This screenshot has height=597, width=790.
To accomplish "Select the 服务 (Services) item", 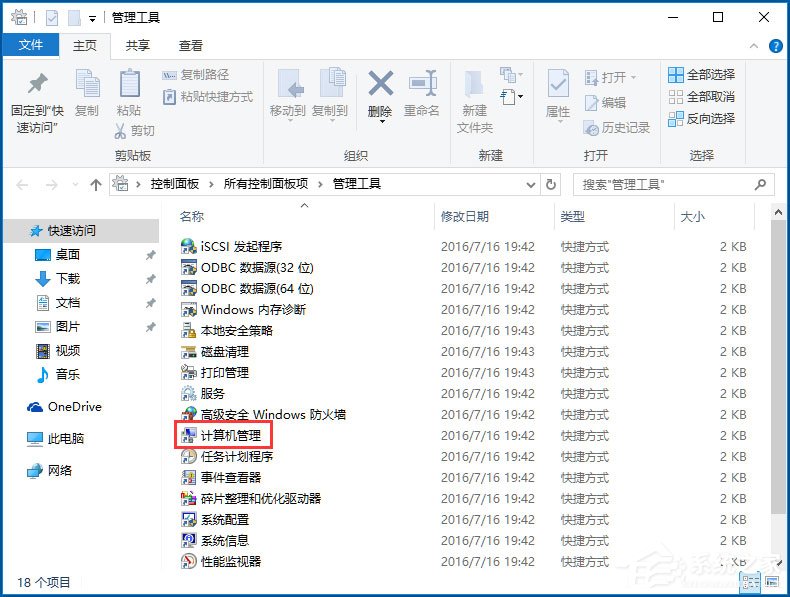I will [203, 394].
